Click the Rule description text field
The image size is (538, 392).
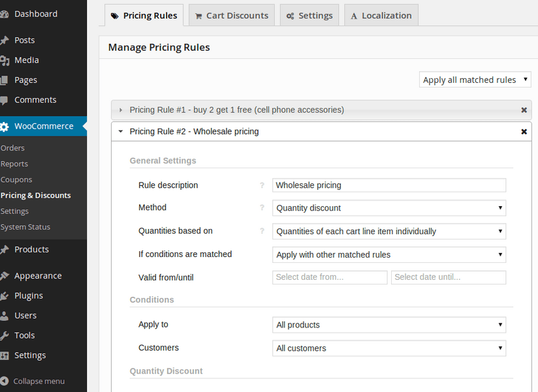click(x=389, y=185)
